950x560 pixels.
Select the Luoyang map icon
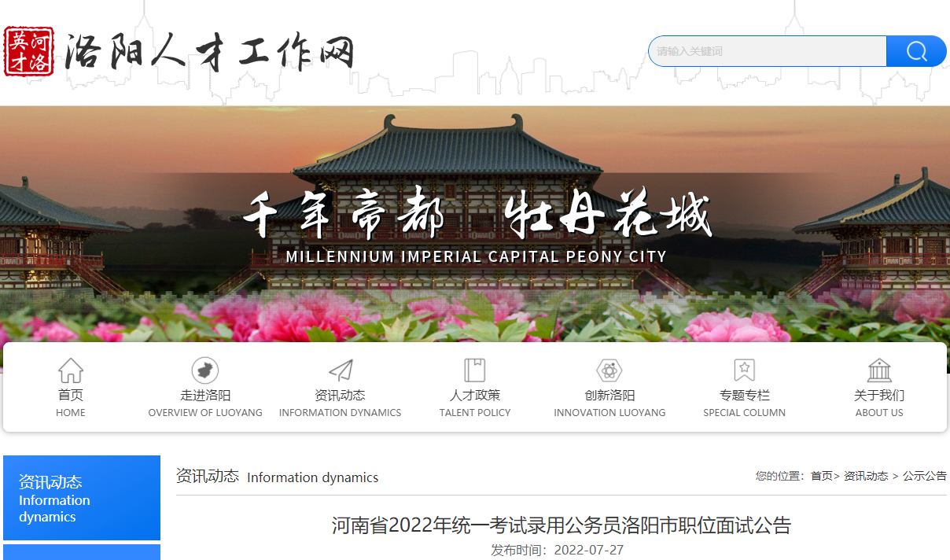point(205,370)
